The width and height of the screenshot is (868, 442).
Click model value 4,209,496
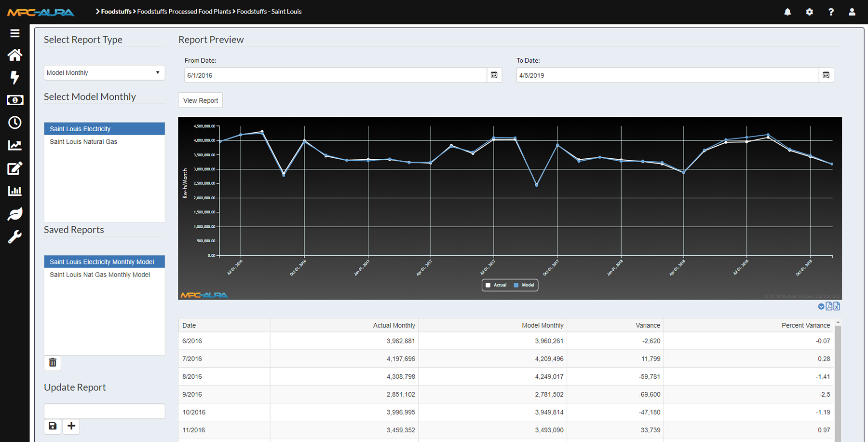coord(549,359)
